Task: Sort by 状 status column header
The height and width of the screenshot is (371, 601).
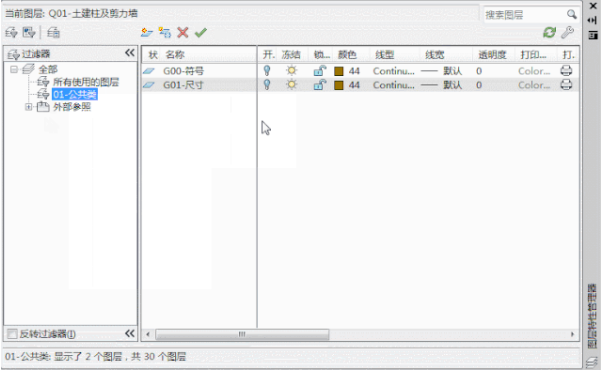Action: click(x=153, y=54)
